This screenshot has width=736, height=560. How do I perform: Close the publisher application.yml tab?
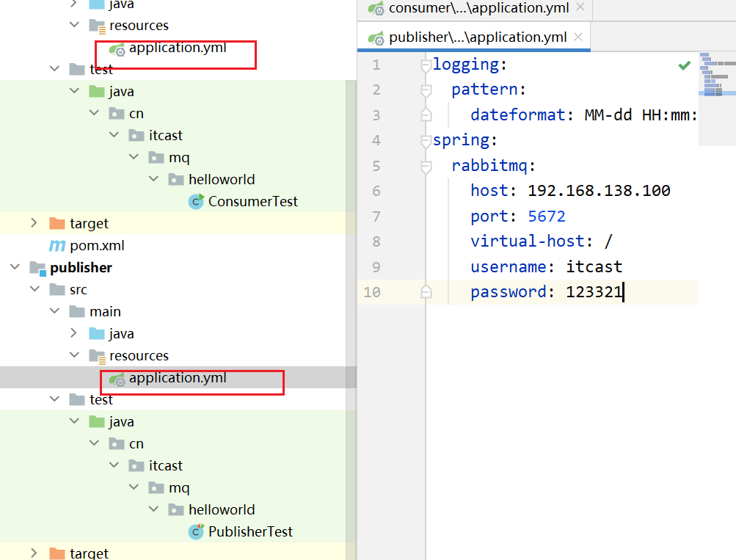click(578, 37)
